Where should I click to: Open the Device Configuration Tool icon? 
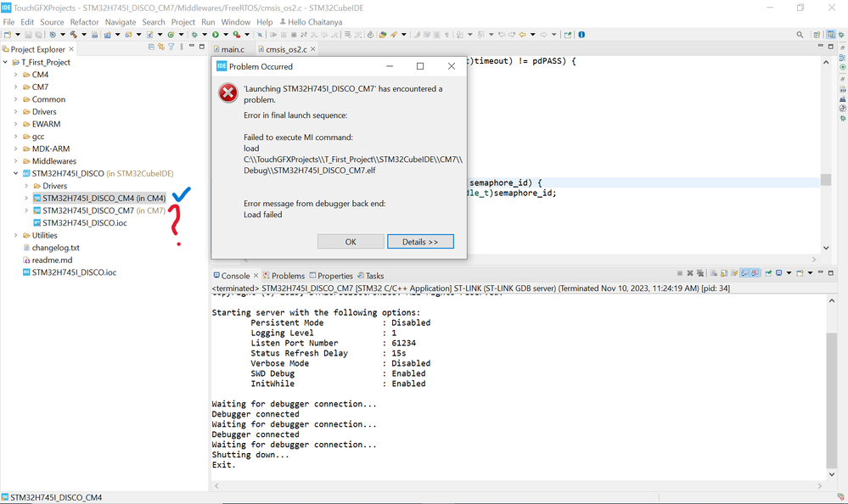click(108, 36)
